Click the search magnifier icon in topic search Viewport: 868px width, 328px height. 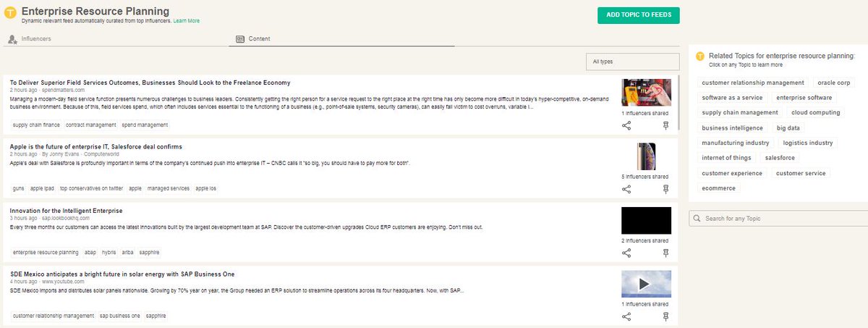[x=697, y=218]
